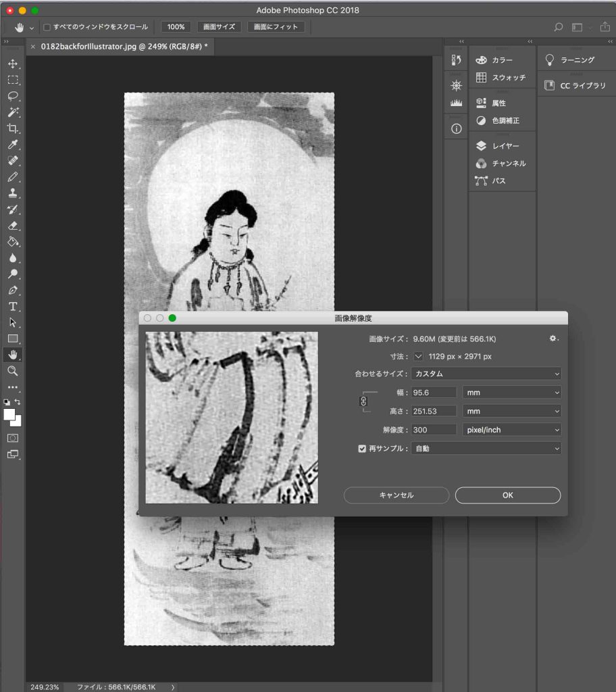
Task: Open the workspace switcher icon
Action: point(577,27)
